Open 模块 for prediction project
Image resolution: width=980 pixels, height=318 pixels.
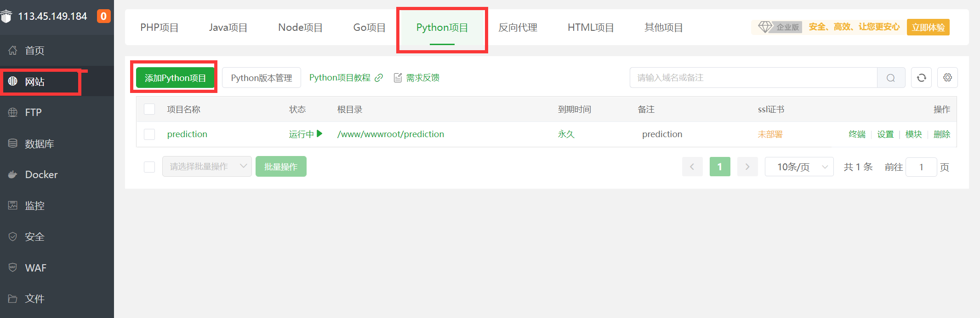pyautogui.click(x=914, y=134)
